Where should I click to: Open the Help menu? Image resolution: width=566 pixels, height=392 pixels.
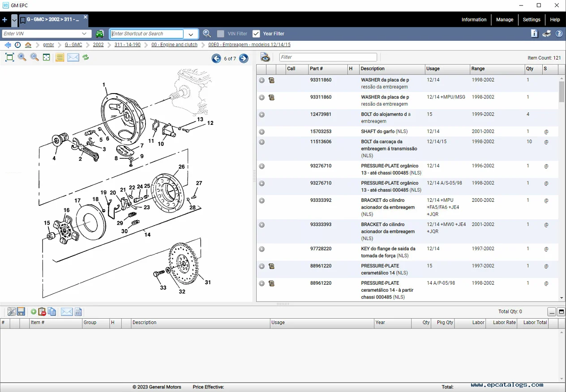(555, 20)
